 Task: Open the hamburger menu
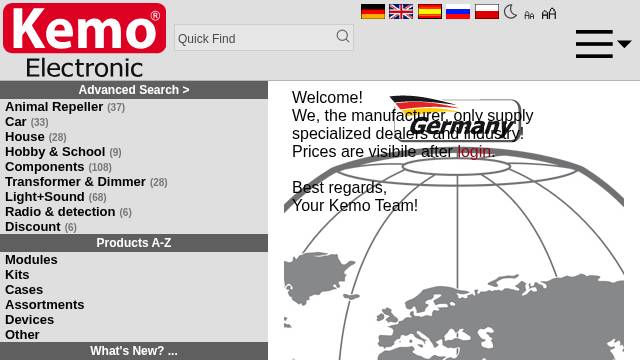(603, 44)
